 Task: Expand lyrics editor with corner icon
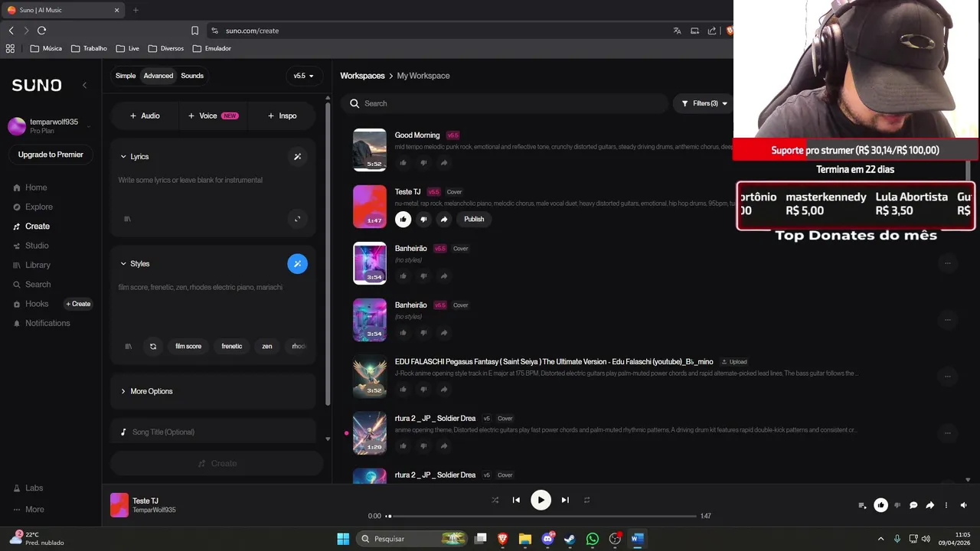(297, 219)
